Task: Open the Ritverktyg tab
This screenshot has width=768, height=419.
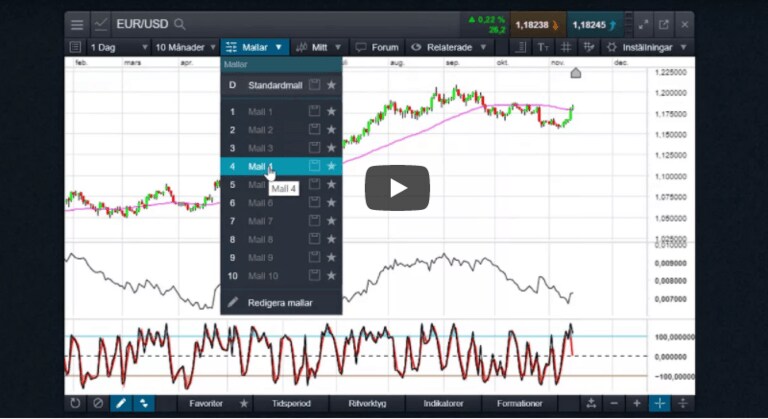Action: click(367, 403)
